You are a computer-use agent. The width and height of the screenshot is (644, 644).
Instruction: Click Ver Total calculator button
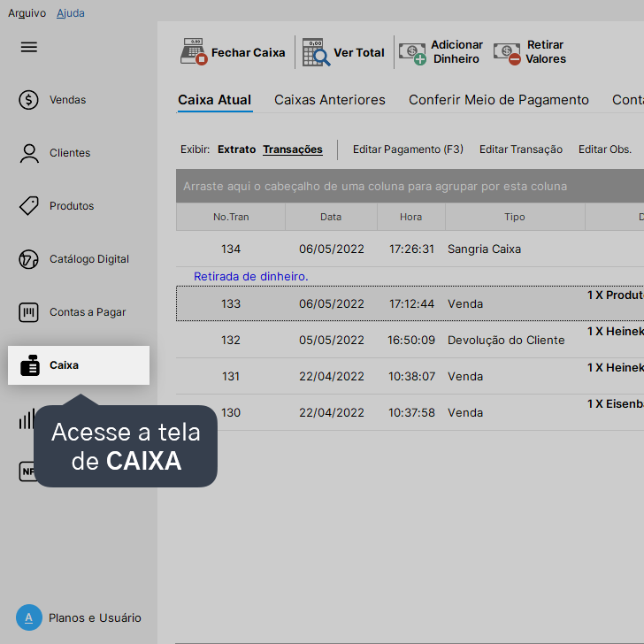(x=343, y=52)
